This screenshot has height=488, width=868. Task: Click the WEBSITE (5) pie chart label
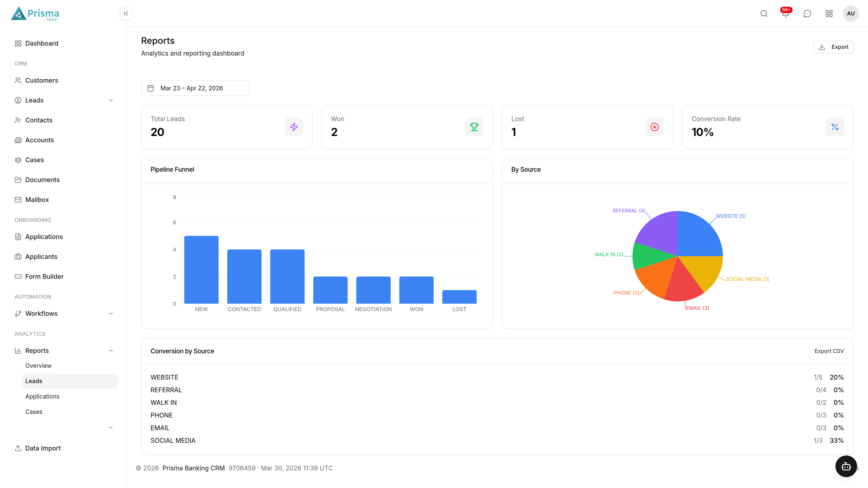pos(731,216)
